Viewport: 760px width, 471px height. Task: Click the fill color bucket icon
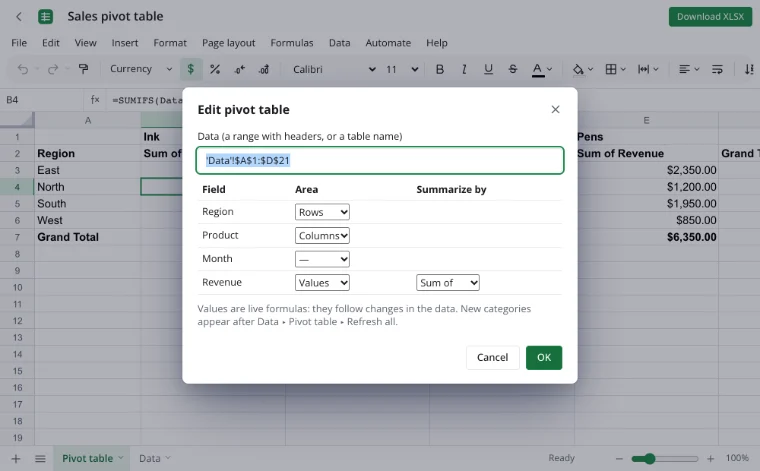tap(578, 69)
